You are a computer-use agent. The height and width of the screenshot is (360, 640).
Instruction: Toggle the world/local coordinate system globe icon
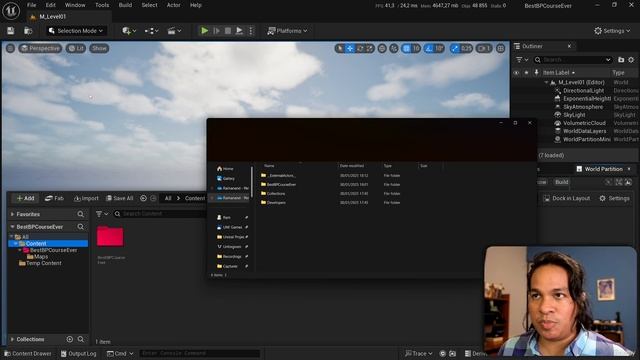tap(382, 48)
